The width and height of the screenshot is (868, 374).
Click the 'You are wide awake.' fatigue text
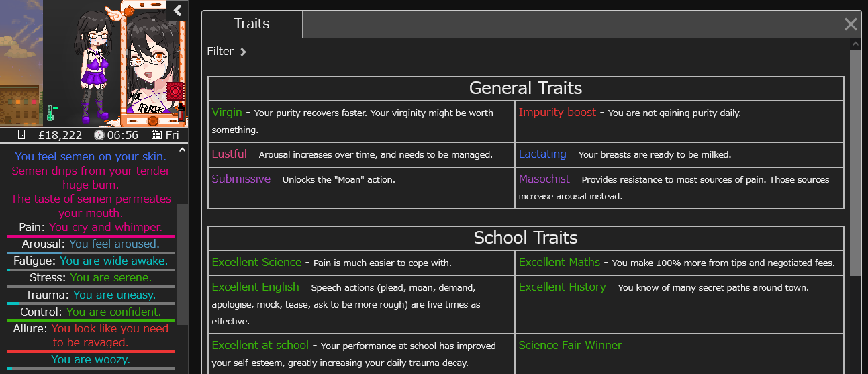113,261
